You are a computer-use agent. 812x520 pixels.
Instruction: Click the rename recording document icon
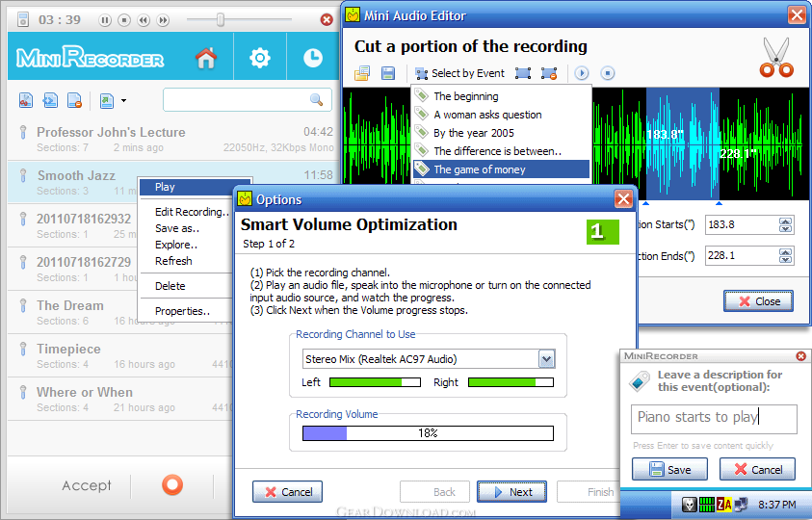pyautogui.click(x=50, y=100)
